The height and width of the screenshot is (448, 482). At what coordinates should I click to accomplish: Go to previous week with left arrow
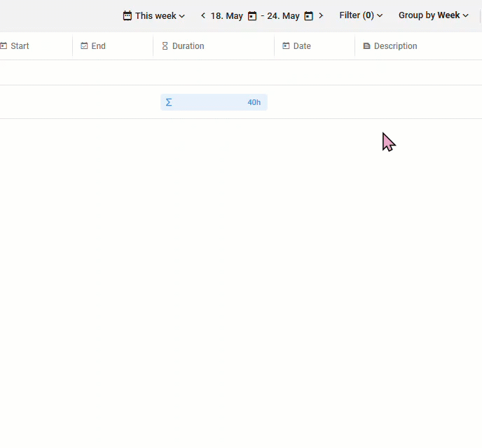tap(203, 15)
